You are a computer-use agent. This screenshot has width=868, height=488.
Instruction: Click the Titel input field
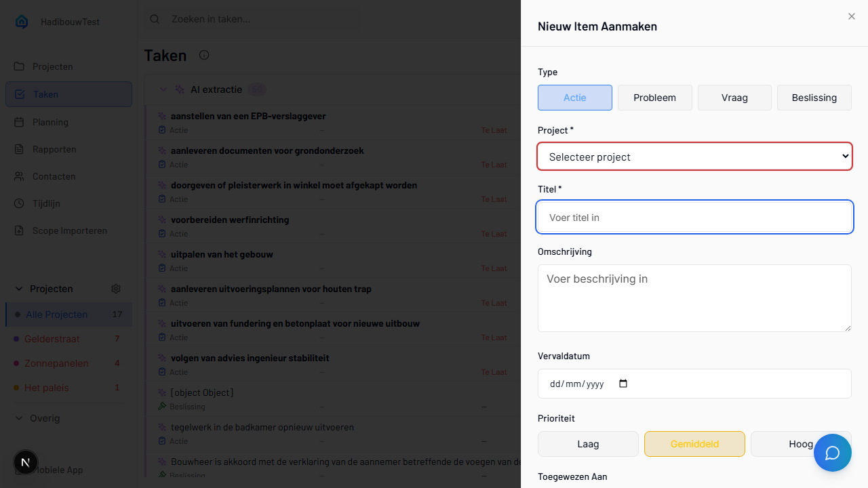pos(694,218)
